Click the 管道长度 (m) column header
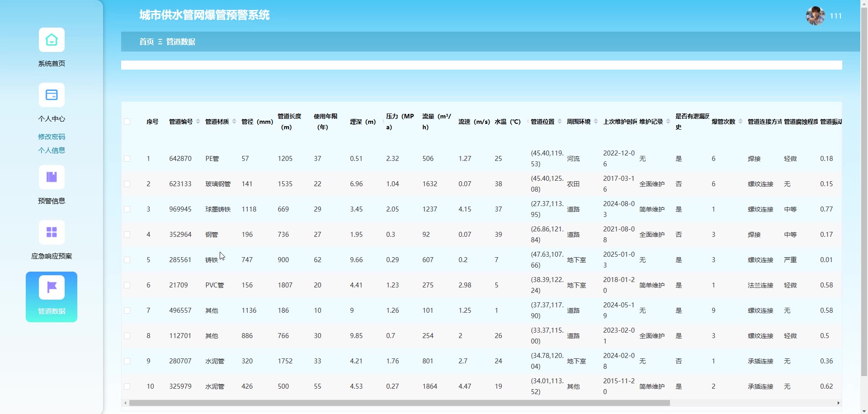868x414 pixels. click(289, 122)
